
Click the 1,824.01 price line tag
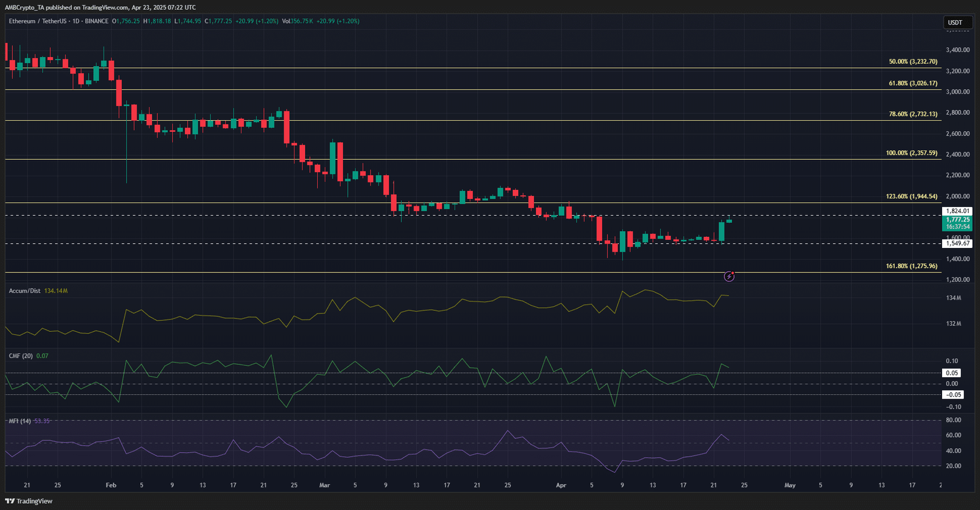pos(957,211)
